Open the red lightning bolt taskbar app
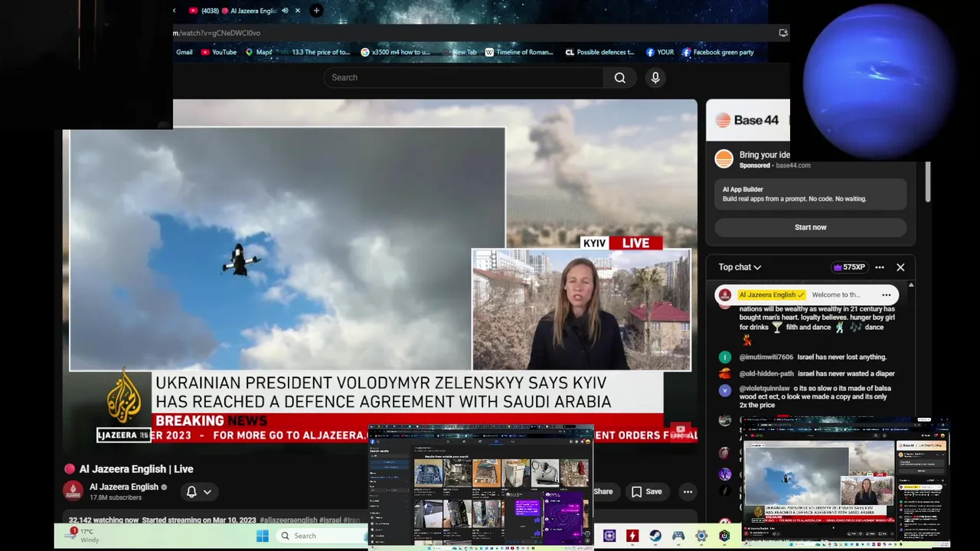Viewport: 980px width, 551px height. click(632, 536)
